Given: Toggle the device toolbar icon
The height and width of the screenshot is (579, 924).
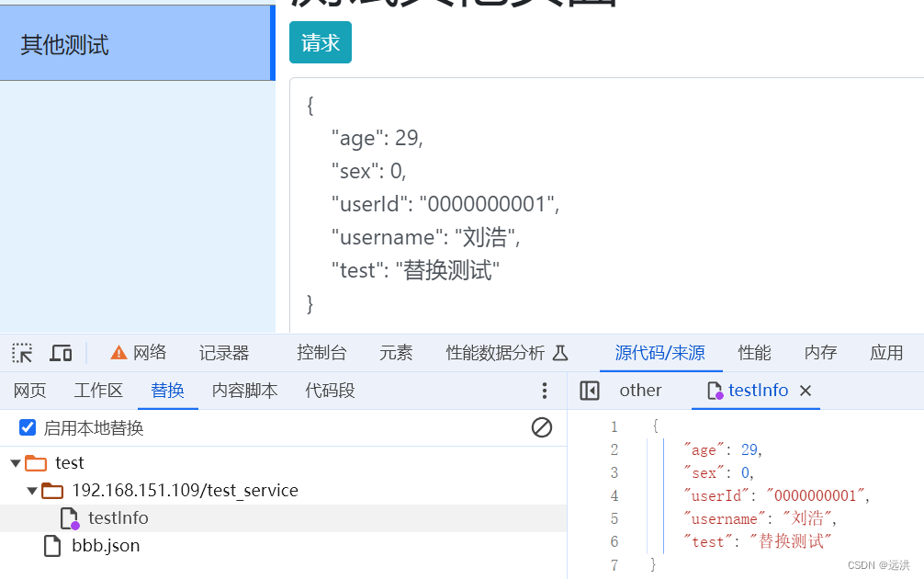Looking at the screenshot, I should pos(61,353).
